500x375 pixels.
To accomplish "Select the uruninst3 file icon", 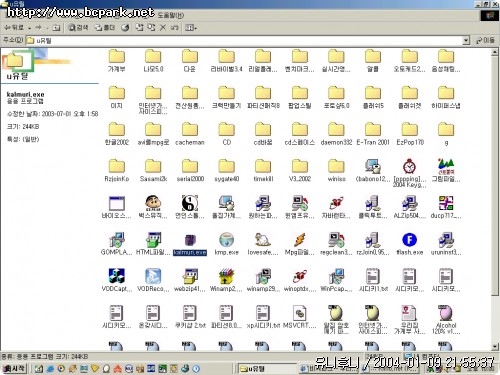I will click(446, 240).
